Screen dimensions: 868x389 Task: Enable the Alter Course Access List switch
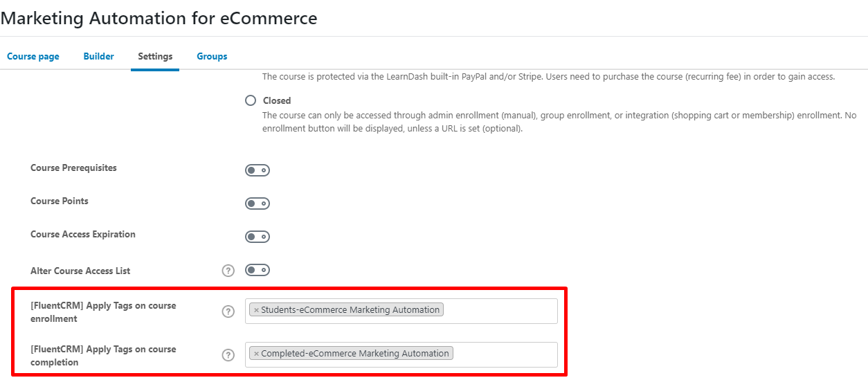257,270
